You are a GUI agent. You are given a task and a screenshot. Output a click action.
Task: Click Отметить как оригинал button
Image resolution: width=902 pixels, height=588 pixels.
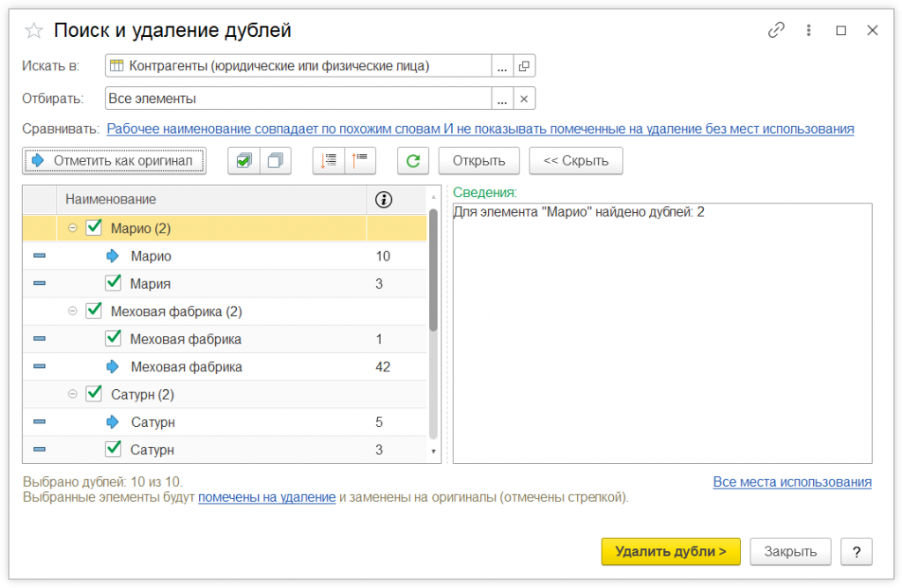[x=115, y=161]
